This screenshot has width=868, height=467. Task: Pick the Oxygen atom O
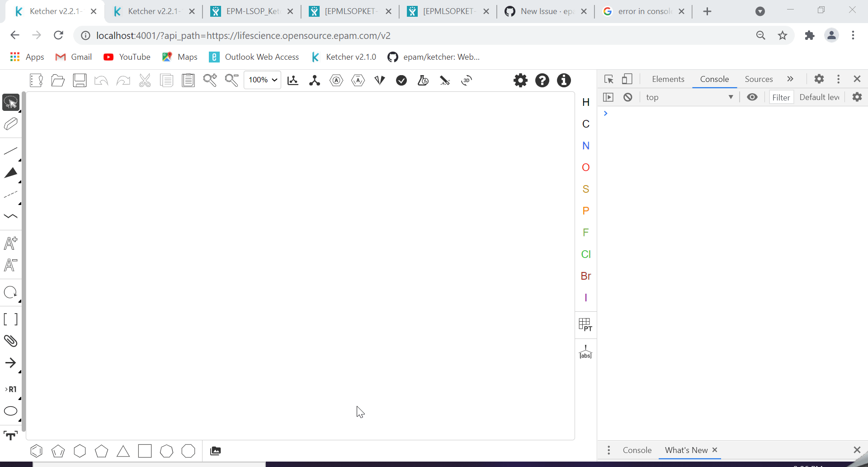(x=586, y=167)
